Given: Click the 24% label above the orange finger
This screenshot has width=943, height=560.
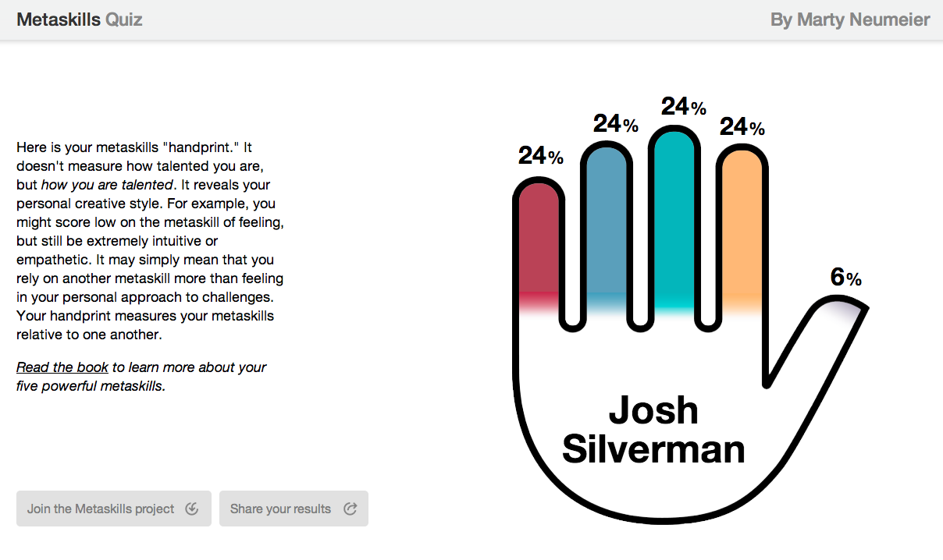Looking at the screenshot, I should click(x=742, y=126).
